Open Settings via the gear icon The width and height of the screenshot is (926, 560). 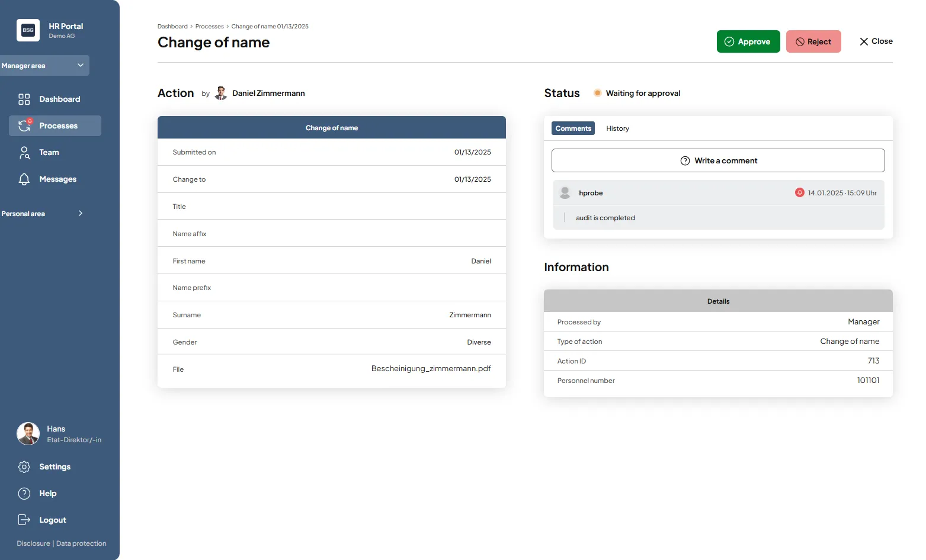tap(24, 467)
